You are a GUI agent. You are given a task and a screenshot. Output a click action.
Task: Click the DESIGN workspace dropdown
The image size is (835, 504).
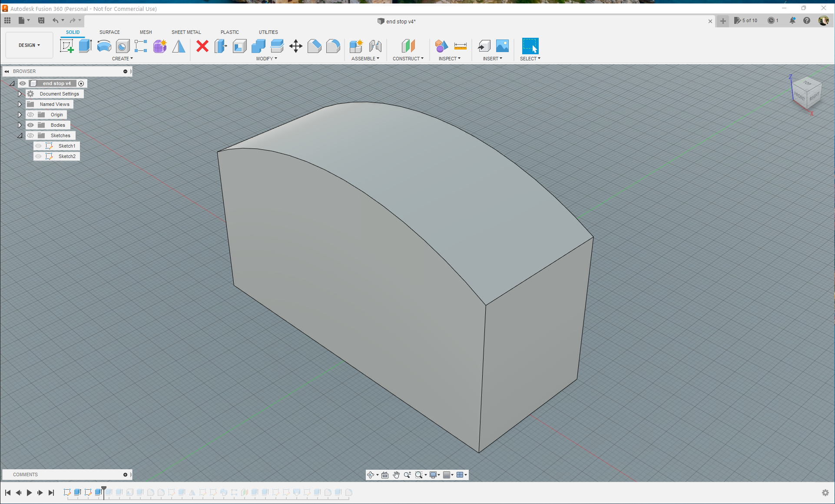click(29, 45)
